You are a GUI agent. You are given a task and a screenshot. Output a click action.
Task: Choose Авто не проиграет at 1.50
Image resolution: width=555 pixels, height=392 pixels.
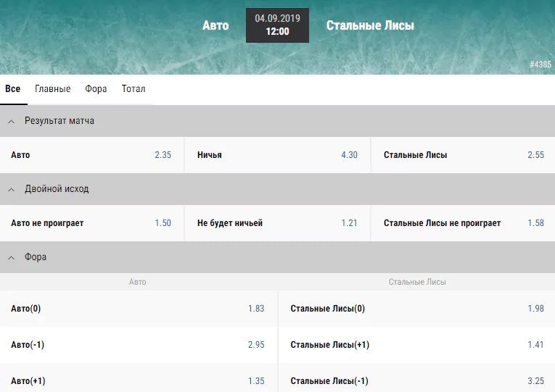pyautogui.click(x=91, y=223)
